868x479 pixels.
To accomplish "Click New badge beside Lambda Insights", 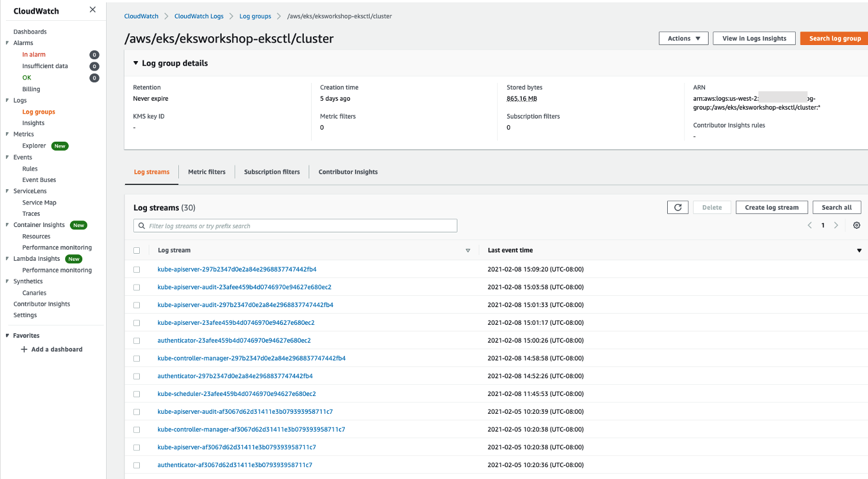I will pos(73,259).
